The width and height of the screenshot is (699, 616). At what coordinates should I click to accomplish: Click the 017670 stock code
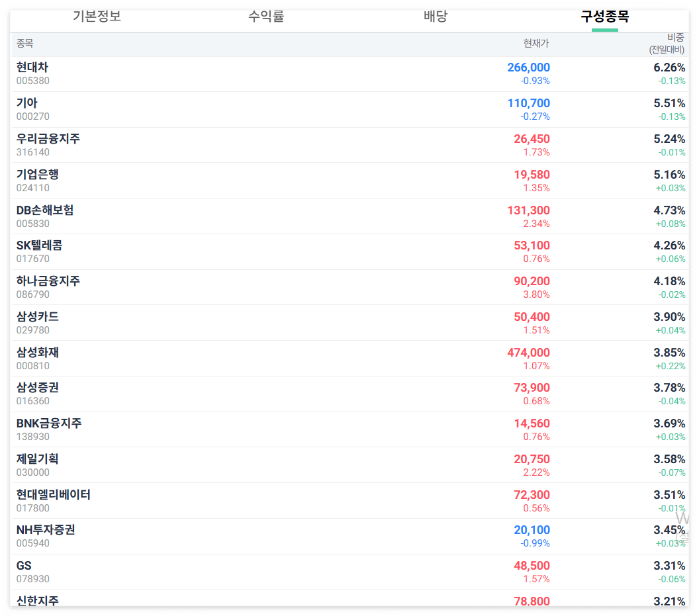click(x=33, y=259)
